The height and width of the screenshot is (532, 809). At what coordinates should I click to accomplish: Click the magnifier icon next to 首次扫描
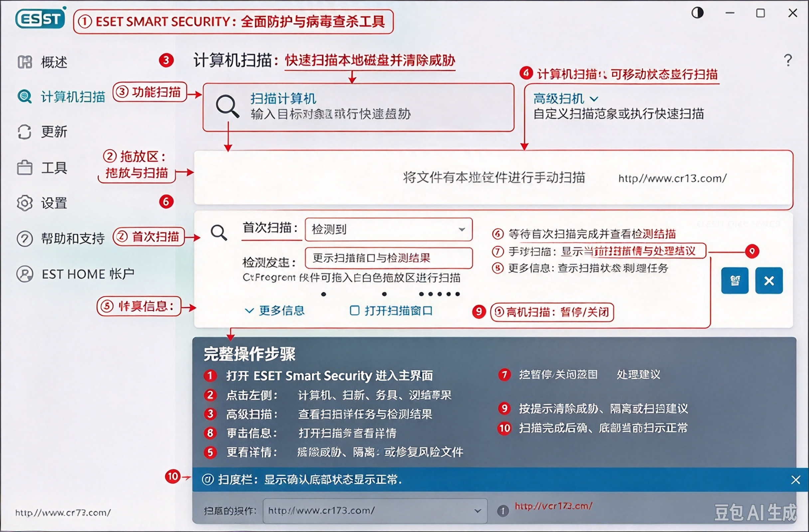coord(219,233)
